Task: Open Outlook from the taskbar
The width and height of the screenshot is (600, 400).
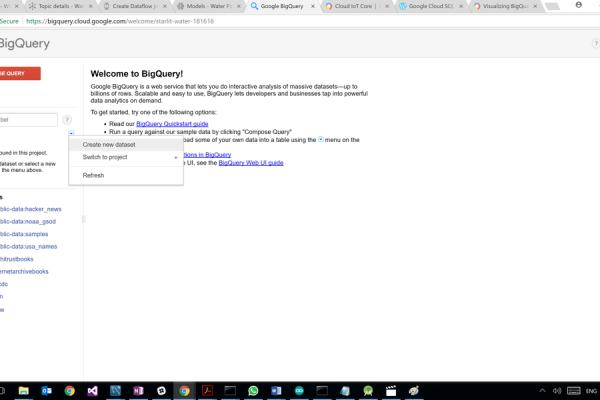Action: (47, 391)
